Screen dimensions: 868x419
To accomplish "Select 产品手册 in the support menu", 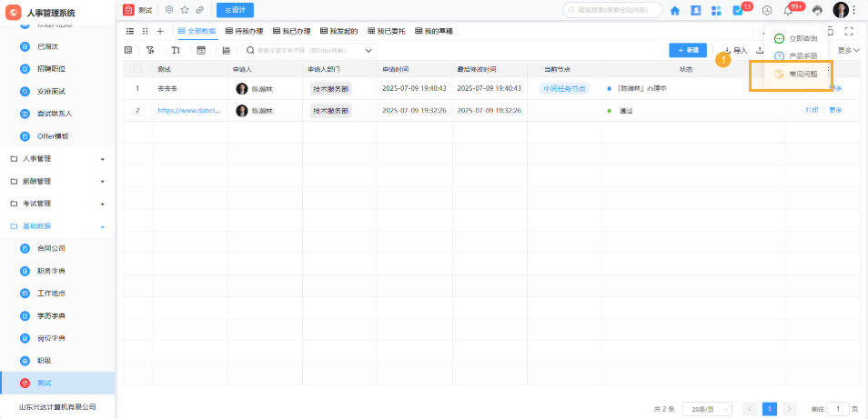I will click(796, 55).
